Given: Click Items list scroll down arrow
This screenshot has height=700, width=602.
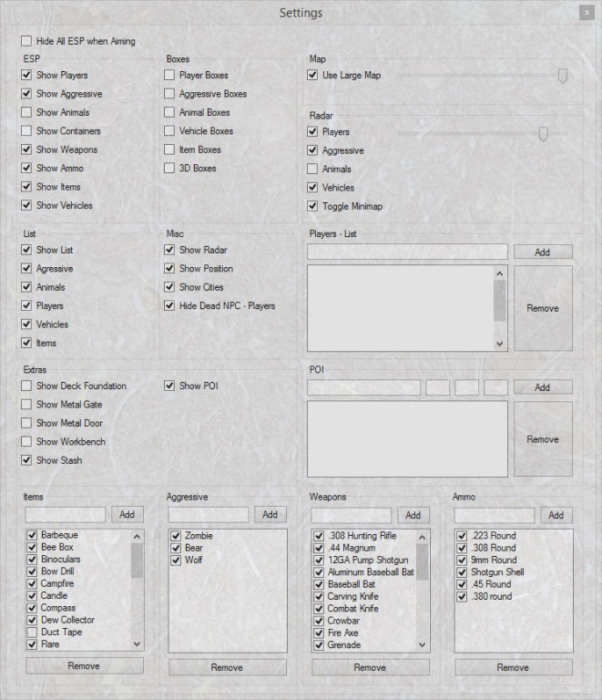Looking at the screenshot, I should coord(137,643).
